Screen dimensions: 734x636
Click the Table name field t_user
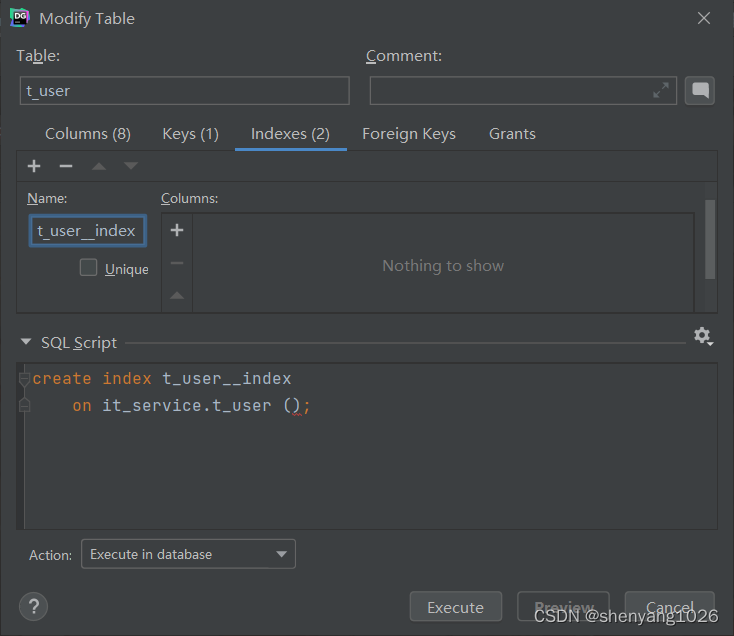click(184, 91)
